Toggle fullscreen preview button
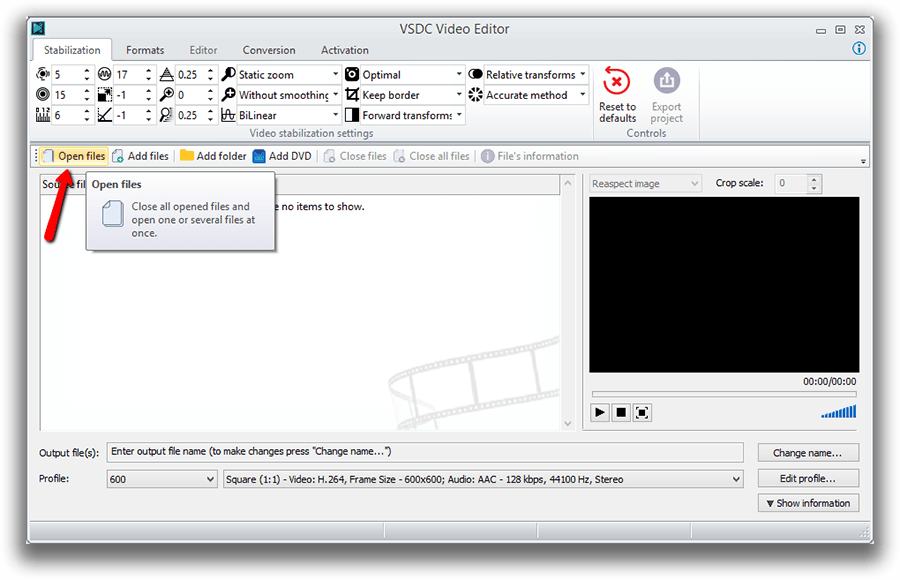 pos(642,412)
